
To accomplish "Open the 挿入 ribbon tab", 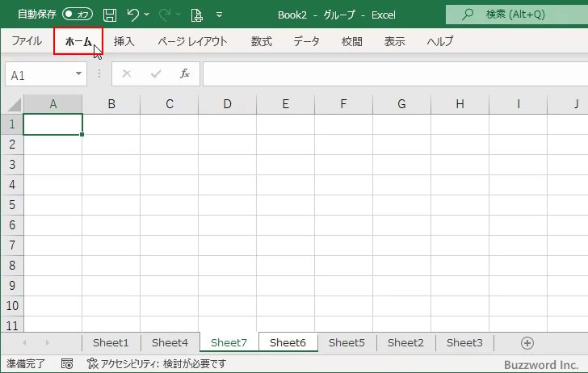I will coord(124,41).
